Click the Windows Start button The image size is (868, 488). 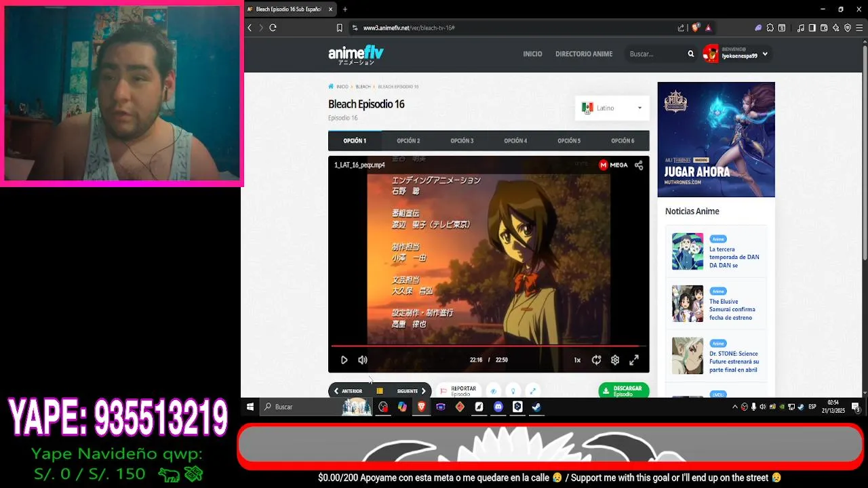[x=250, y=407]
